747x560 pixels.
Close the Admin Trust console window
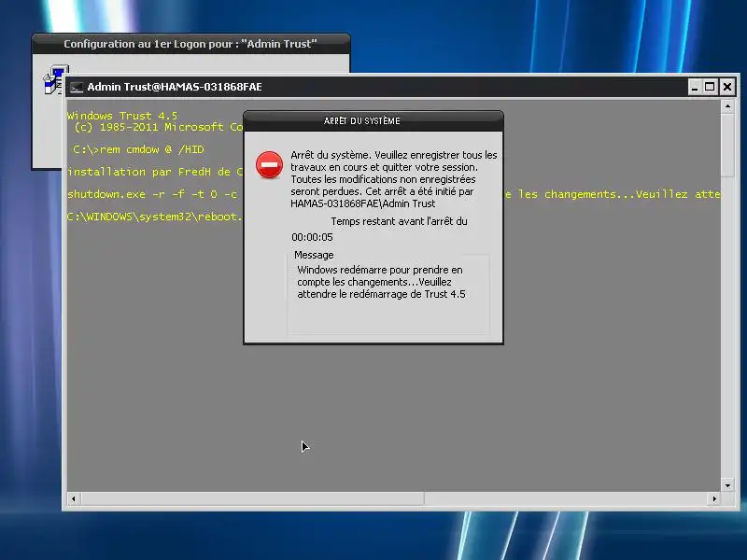(x=727, y=87)
